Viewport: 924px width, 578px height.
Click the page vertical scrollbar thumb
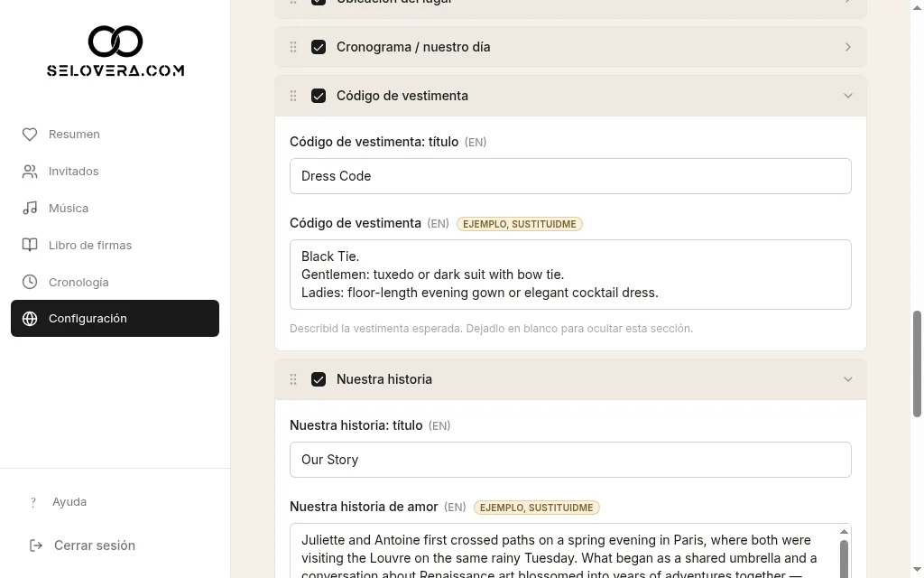click(917, 364)
